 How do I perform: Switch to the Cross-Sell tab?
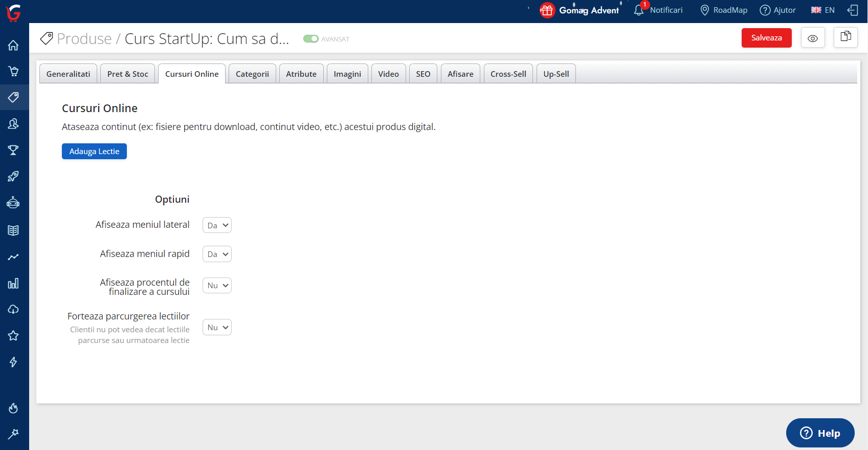pyautogui.click(x=508, y=74)
